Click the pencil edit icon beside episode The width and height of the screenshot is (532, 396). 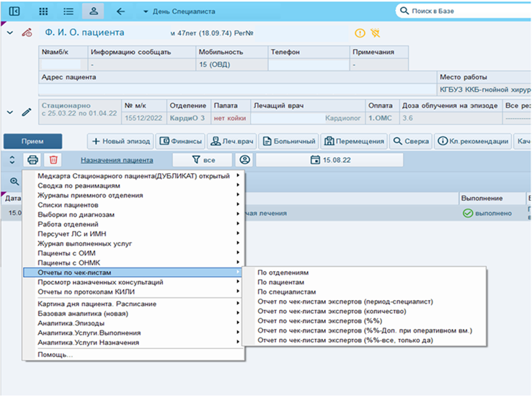tap(27, 112)
